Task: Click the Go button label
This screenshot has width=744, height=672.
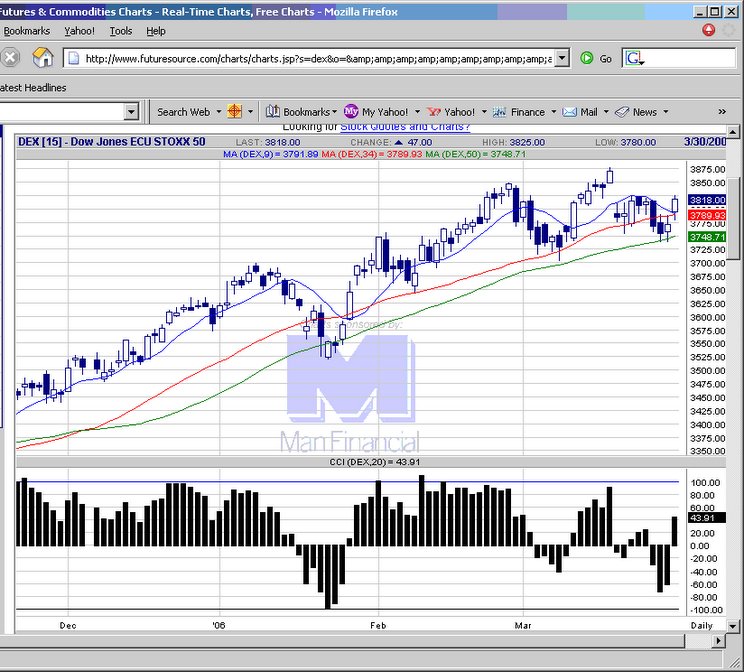Action: (x=605, y=59)
